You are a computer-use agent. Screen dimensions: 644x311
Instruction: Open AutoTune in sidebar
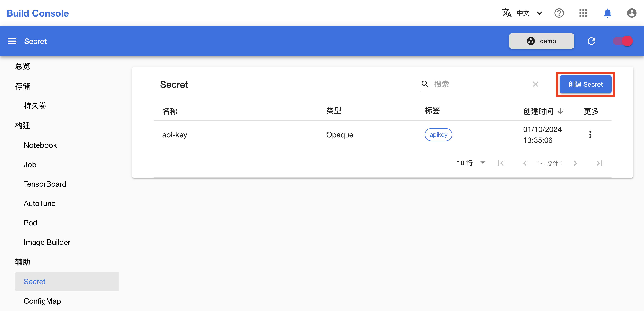point(40,203)
